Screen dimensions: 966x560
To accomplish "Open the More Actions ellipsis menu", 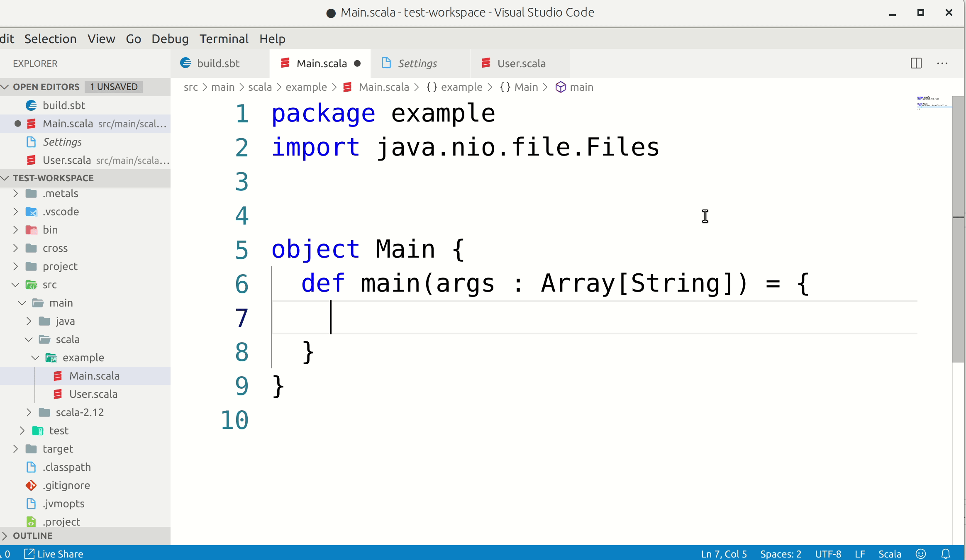I will pyautogui.click(x=942, y=63).
